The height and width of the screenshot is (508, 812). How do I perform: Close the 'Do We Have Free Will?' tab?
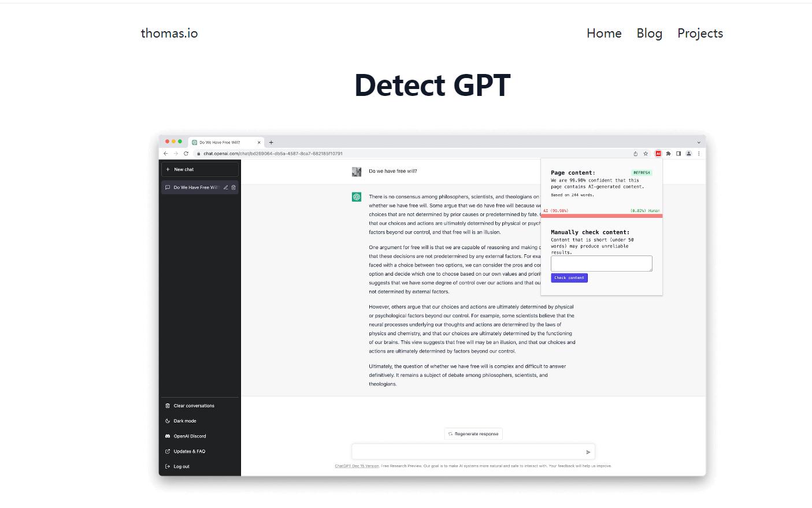coord(259,142)
